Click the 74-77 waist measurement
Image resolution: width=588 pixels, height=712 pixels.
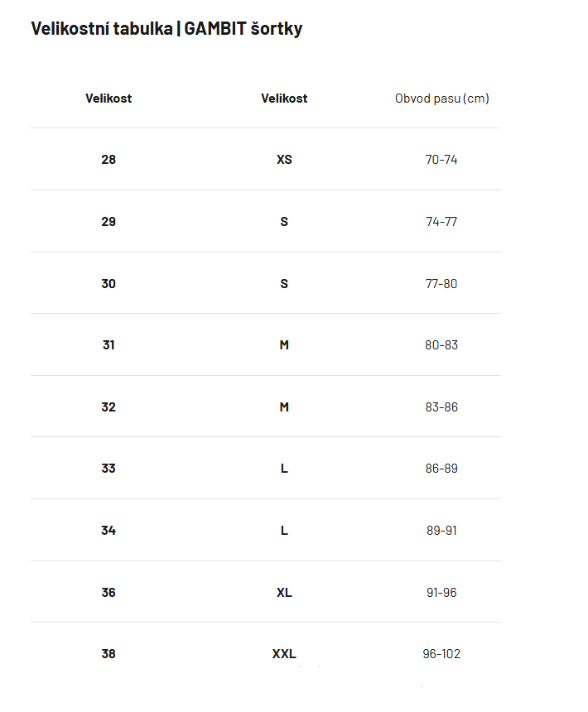click(x=441, y=222)
